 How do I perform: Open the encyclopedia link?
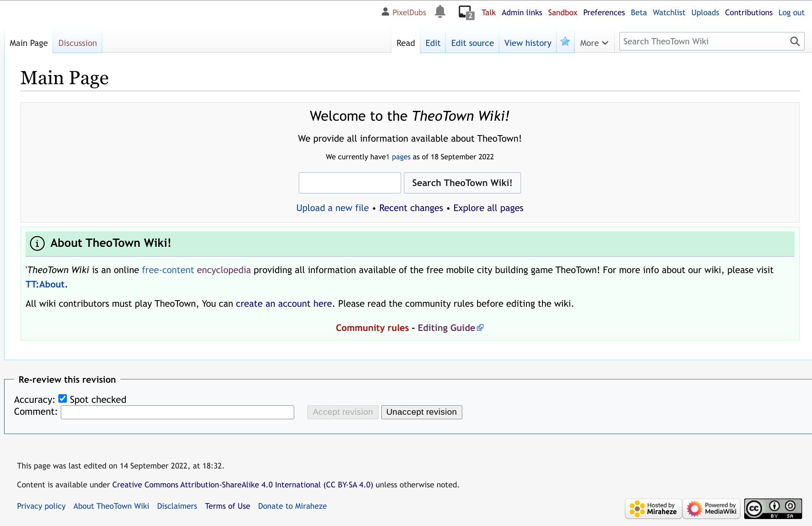(x=224, y=270)
